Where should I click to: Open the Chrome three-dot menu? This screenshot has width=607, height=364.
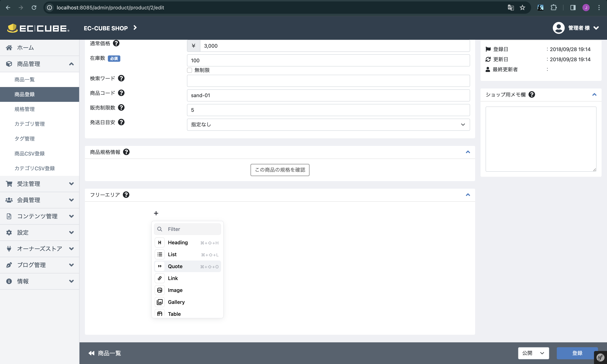click(599, 8)
